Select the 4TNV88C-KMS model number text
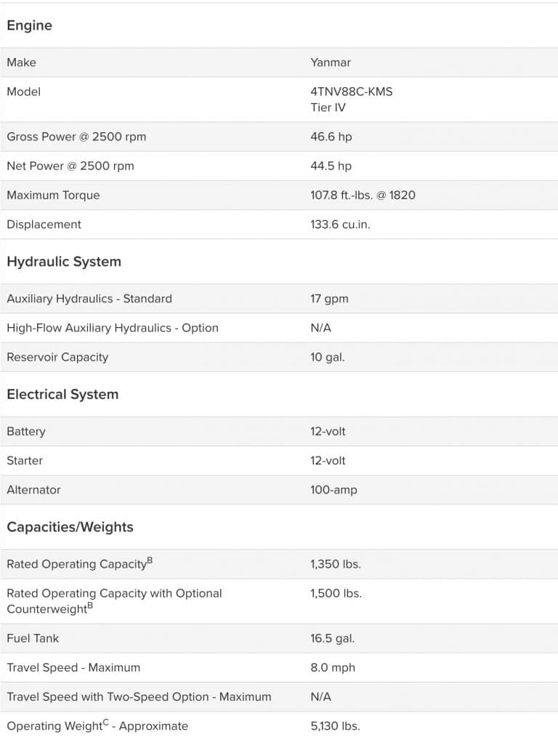The width and height of the screenshot is (558, 756). click(351, 92)
